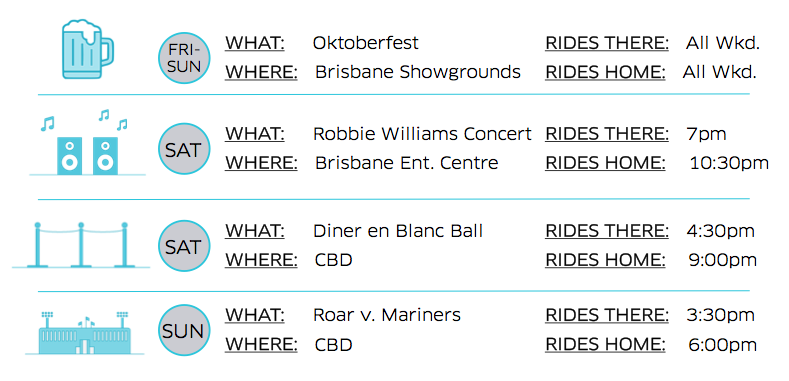This screenshot has height=381, width=789.
Task: Click Diner en Blanc Ball text
Action: [398, 231]
